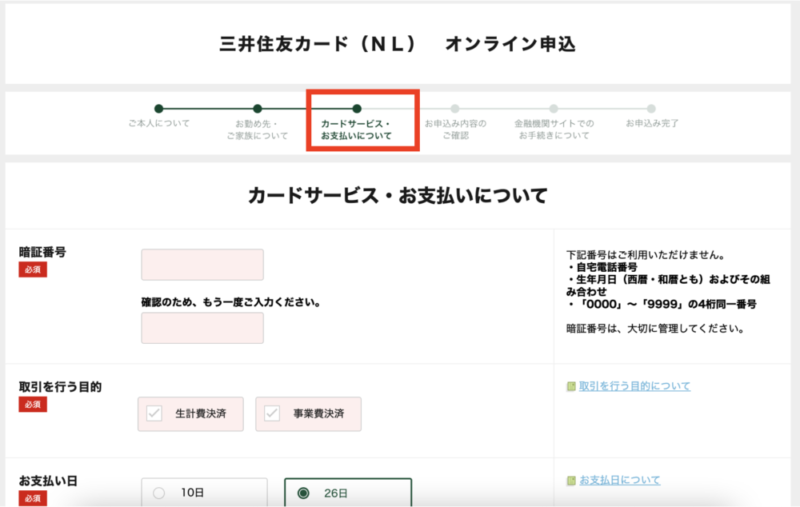800x507 pixels.
Task: Click the 必須 badge under 暗証番号
Action: click(33, 270)
